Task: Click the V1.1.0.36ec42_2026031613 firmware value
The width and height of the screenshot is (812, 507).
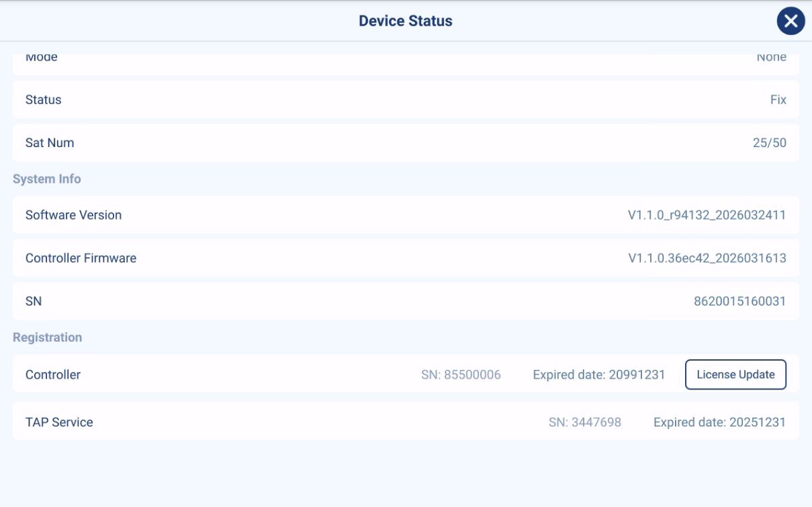Action: 707,258
